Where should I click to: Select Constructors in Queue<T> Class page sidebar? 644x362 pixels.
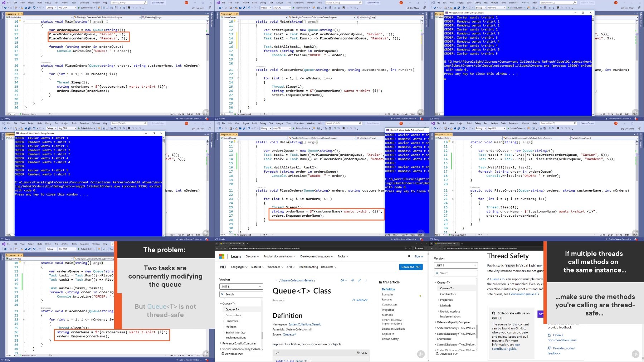tap(233, 315)
